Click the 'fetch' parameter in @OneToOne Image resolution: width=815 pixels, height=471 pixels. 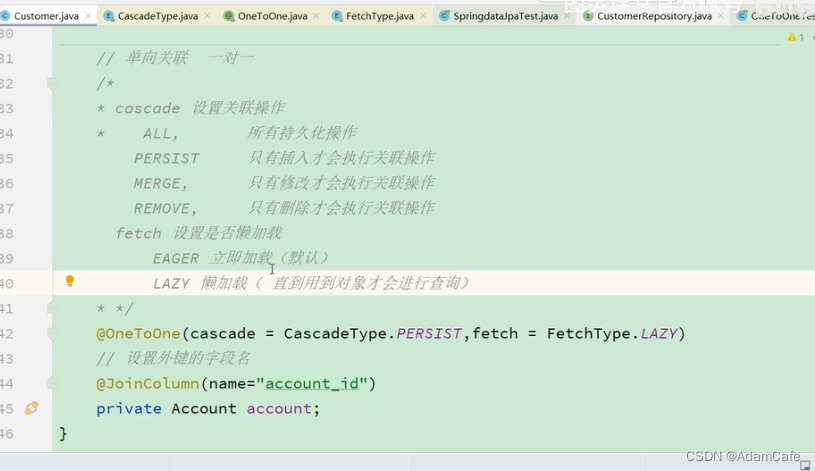[495, 333]
